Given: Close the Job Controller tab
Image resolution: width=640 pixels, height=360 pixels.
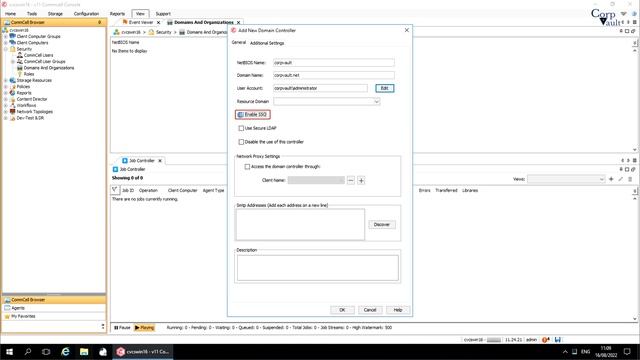Looking at the screenshot, I should click(160, 161).
